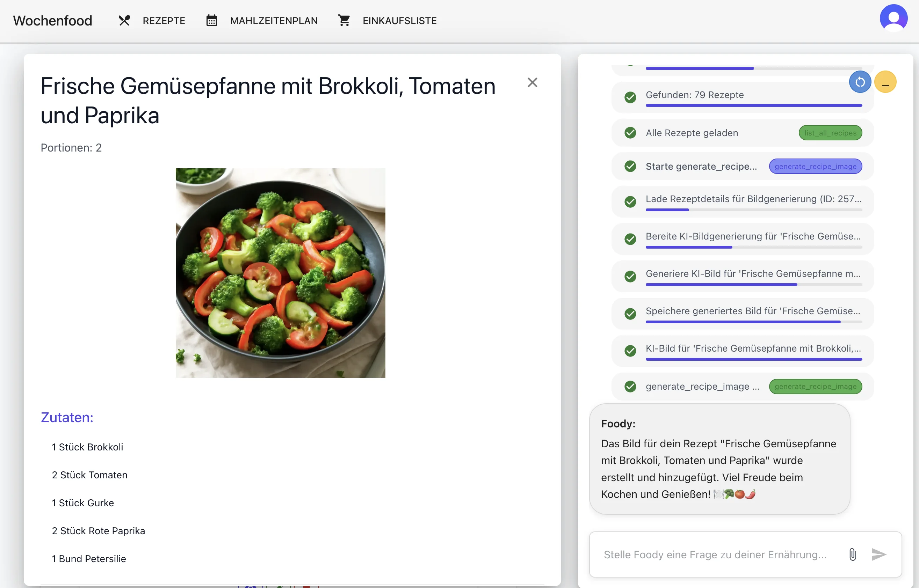
Task: Click the shopping cart icon
Action: 344,21
